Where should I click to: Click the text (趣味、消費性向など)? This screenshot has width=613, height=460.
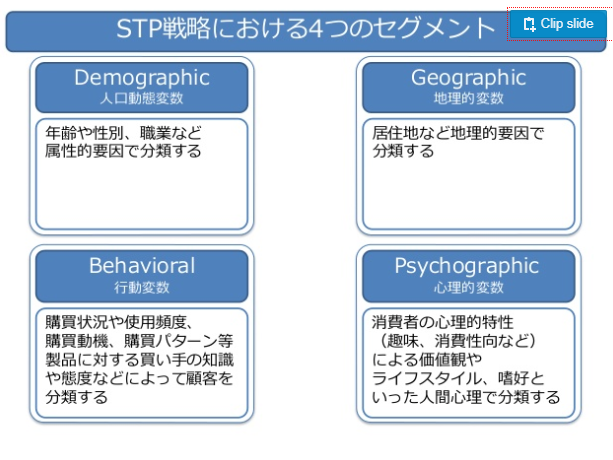(458, 341)
